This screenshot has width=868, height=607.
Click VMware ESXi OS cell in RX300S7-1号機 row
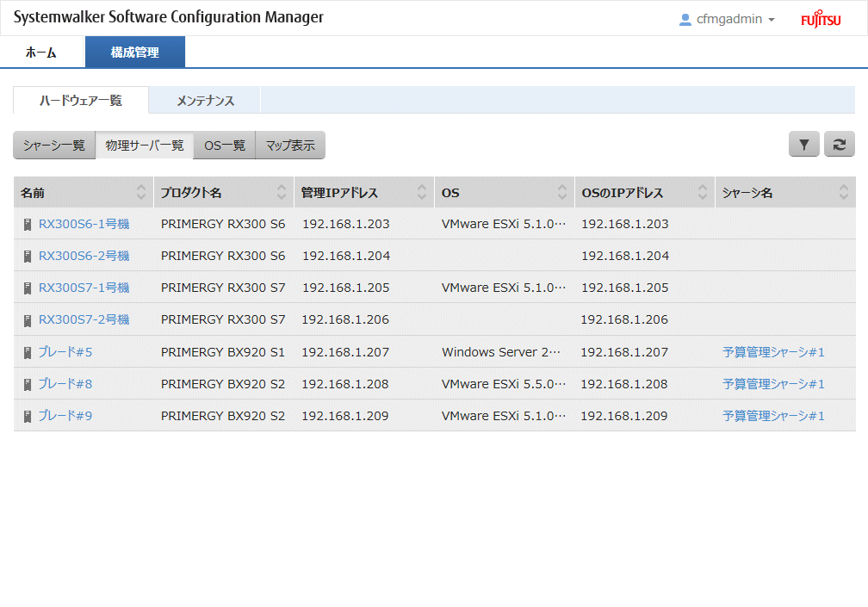(x=504, y=288)
